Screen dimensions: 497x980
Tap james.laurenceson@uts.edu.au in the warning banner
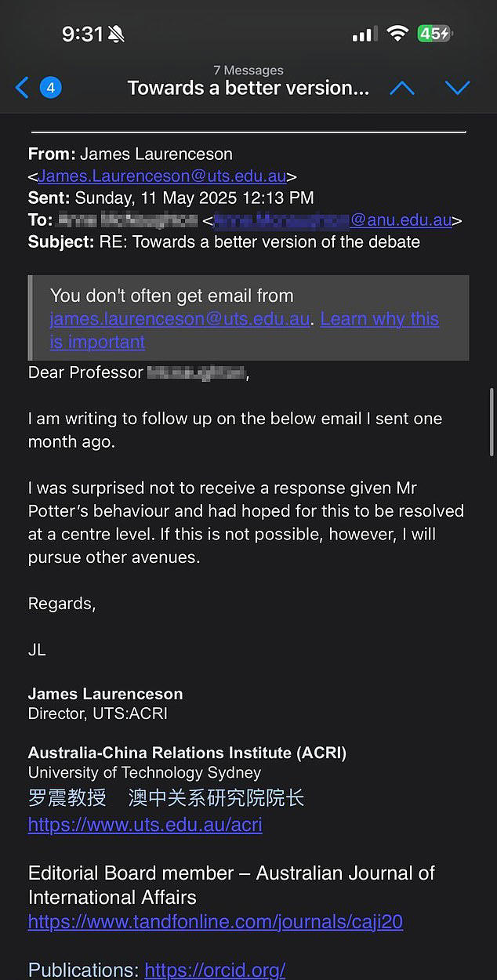180,319
